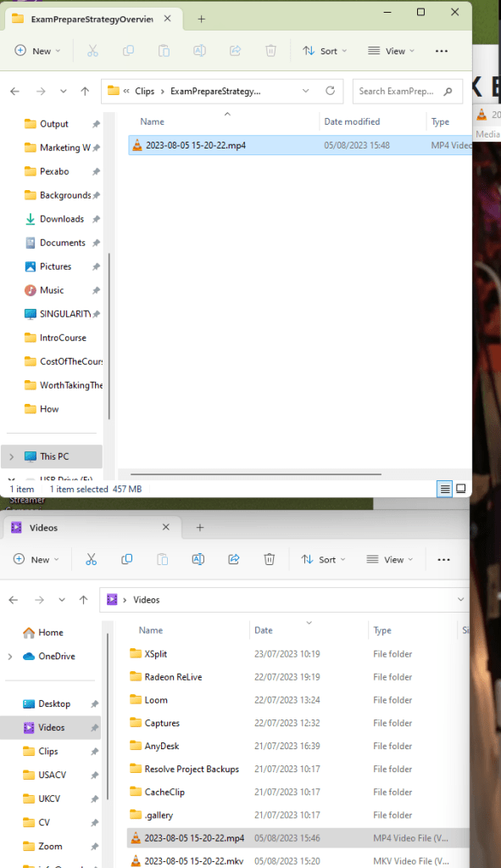Unpin the Downloads quick access pin
Viewport: 501px width, 868px height.
tap(96, 219)
